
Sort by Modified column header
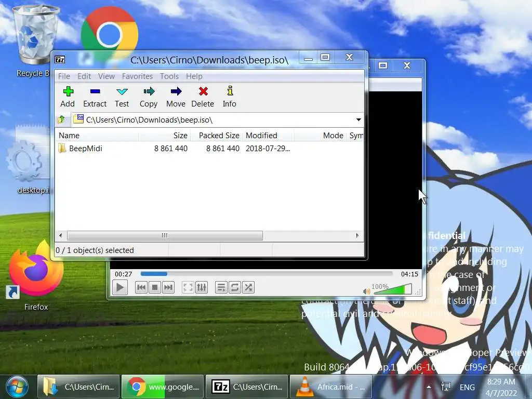click(268, 136)
